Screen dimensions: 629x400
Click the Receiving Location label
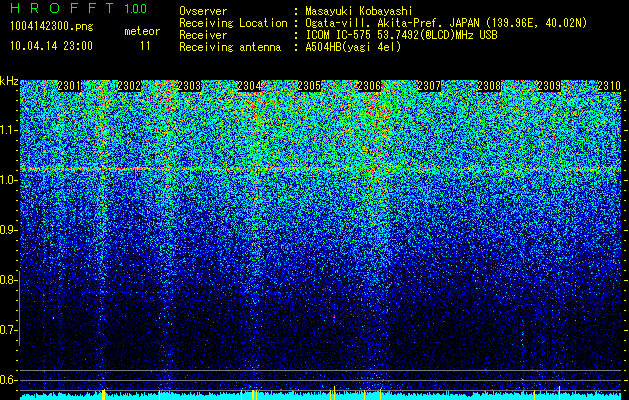click(x=233, y=23)
